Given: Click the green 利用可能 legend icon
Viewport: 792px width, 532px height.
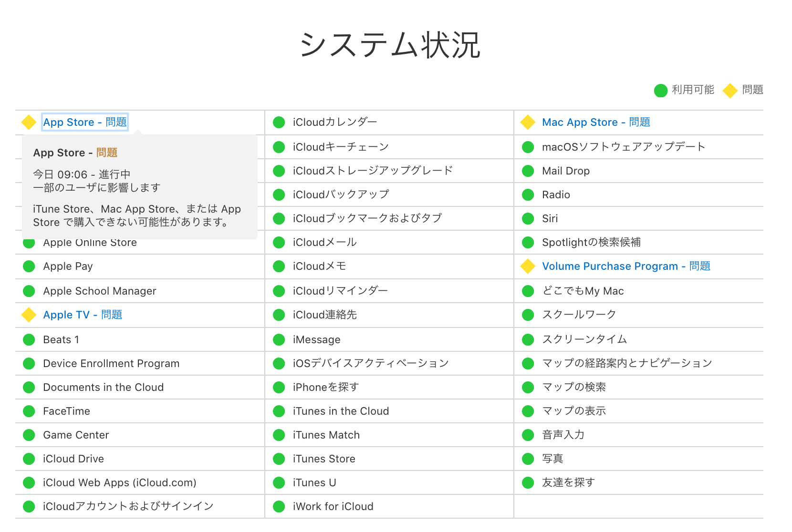Looking at the screenshot, I should click(x=661, y=90).
